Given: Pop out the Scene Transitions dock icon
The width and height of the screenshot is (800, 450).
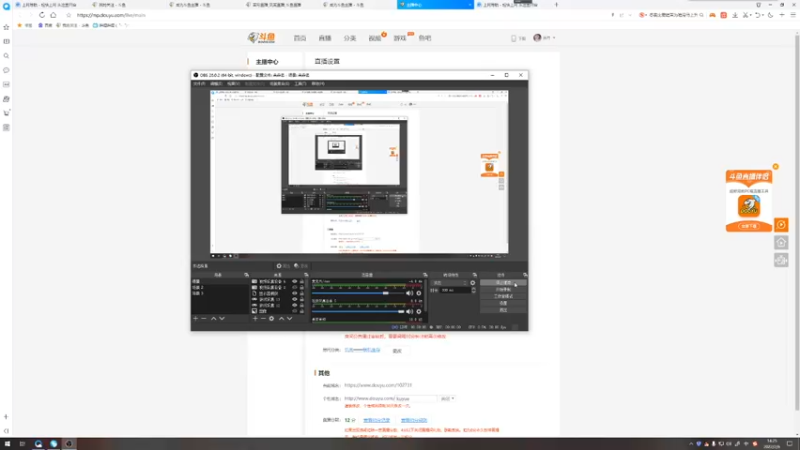Looking at the screenshot, I should coord(474,275).
